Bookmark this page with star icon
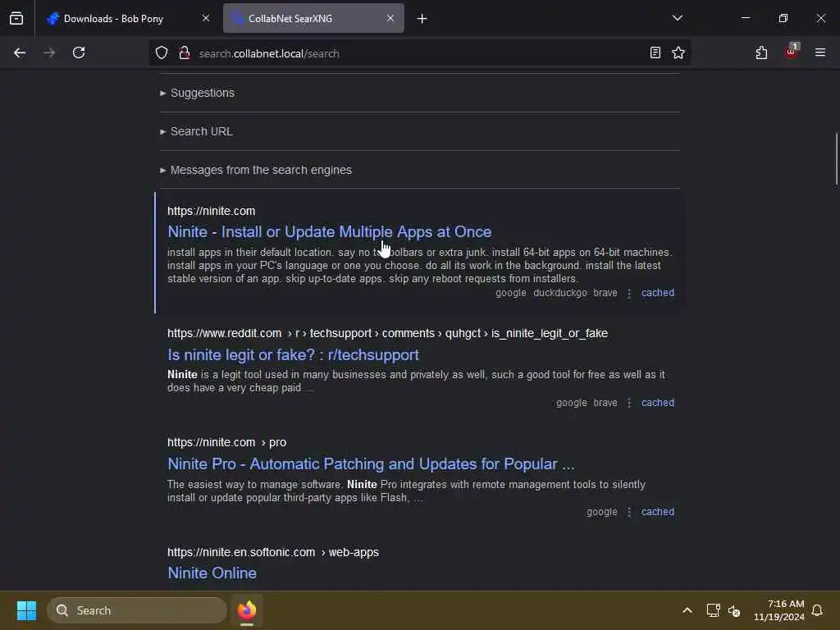840x630 pixels. point(678,53)
